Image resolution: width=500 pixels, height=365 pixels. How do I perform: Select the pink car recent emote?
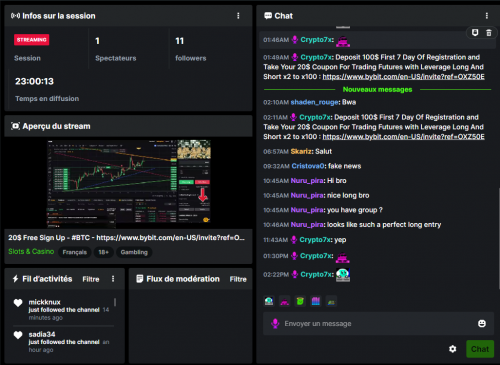coord(284,301)
